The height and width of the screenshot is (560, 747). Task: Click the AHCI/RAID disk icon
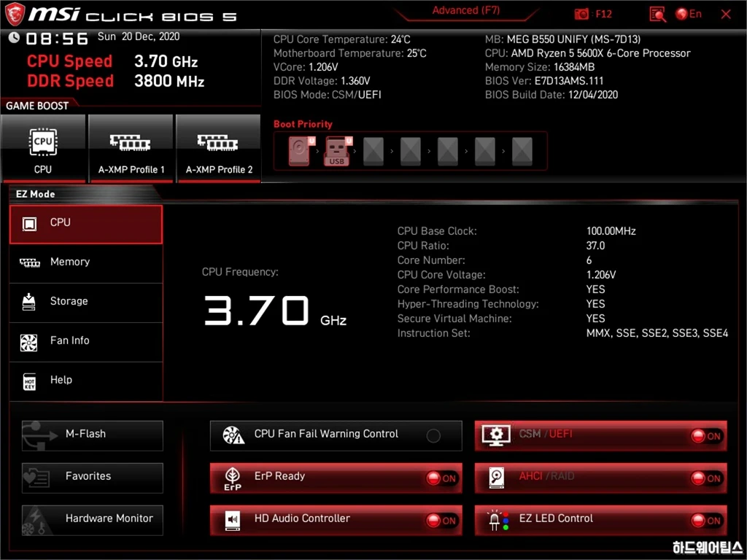pyautogui.click(x=496, y=478)
